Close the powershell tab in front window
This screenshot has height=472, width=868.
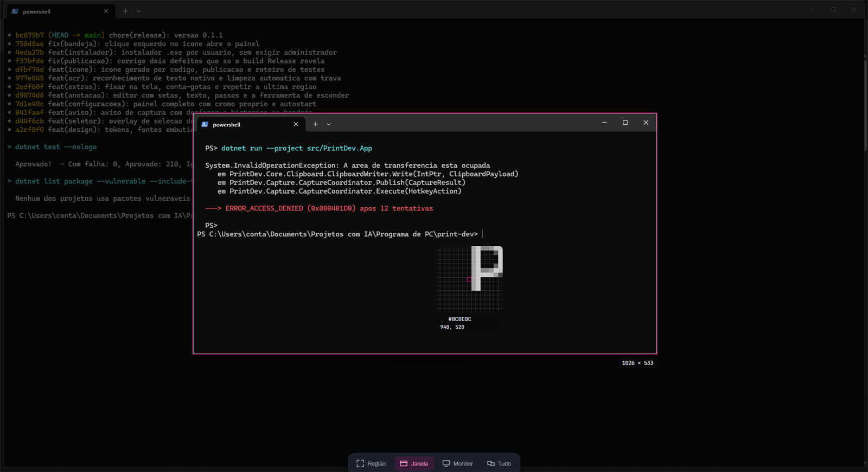pyautogui.click(x=296, y=124)
